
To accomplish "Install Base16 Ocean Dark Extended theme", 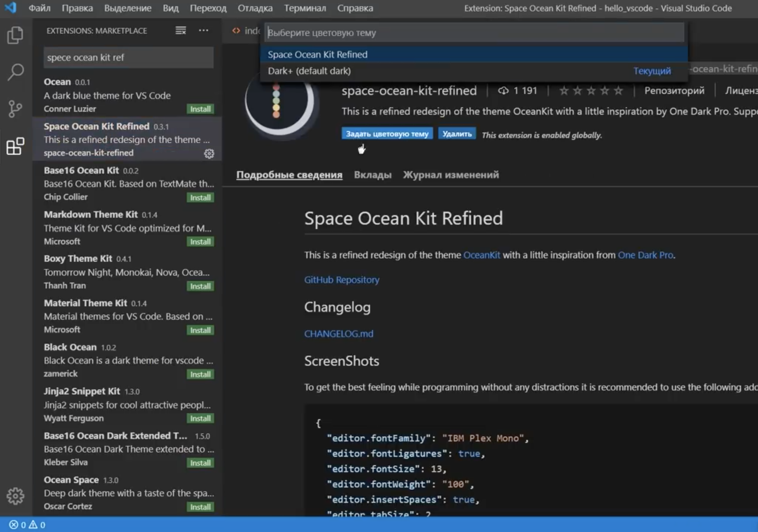I will (x=200, y=463).
